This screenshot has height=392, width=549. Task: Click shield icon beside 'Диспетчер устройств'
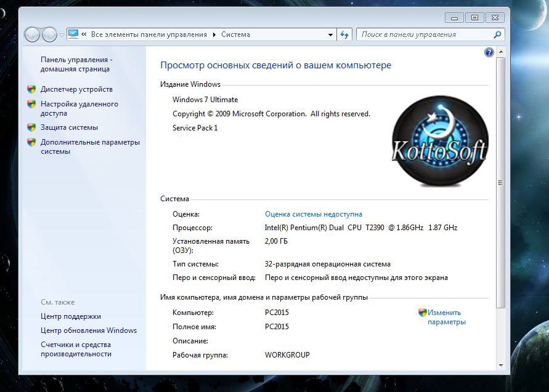coord(31,89)
